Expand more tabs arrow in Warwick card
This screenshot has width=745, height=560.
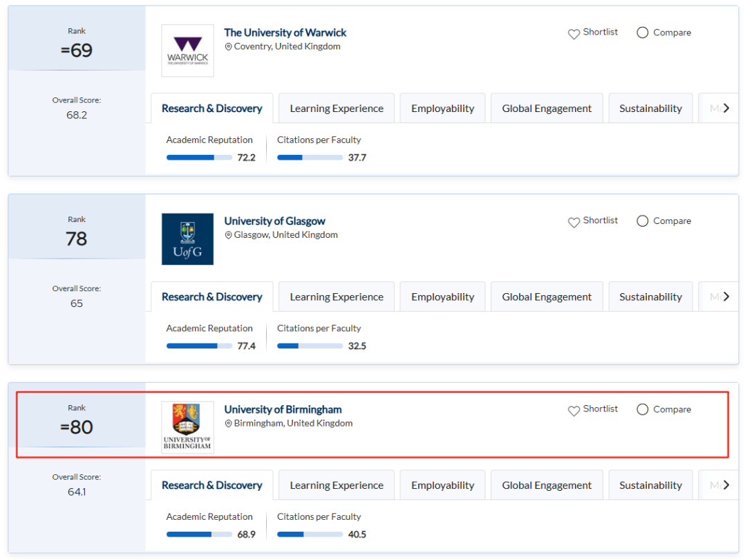pos(726,109)
